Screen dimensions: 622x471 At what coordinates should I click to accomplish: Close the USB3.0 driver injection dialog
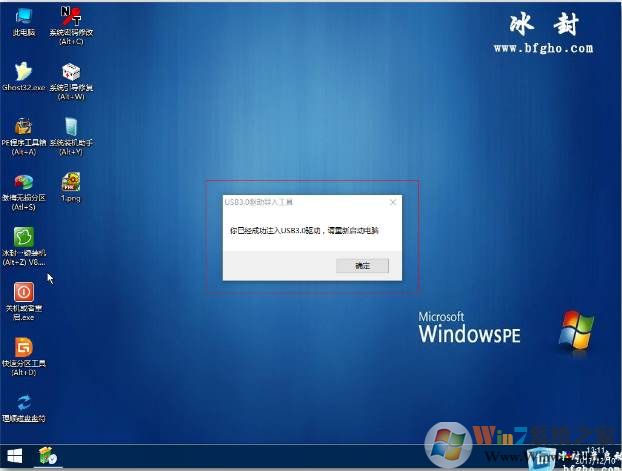point(392,202)
